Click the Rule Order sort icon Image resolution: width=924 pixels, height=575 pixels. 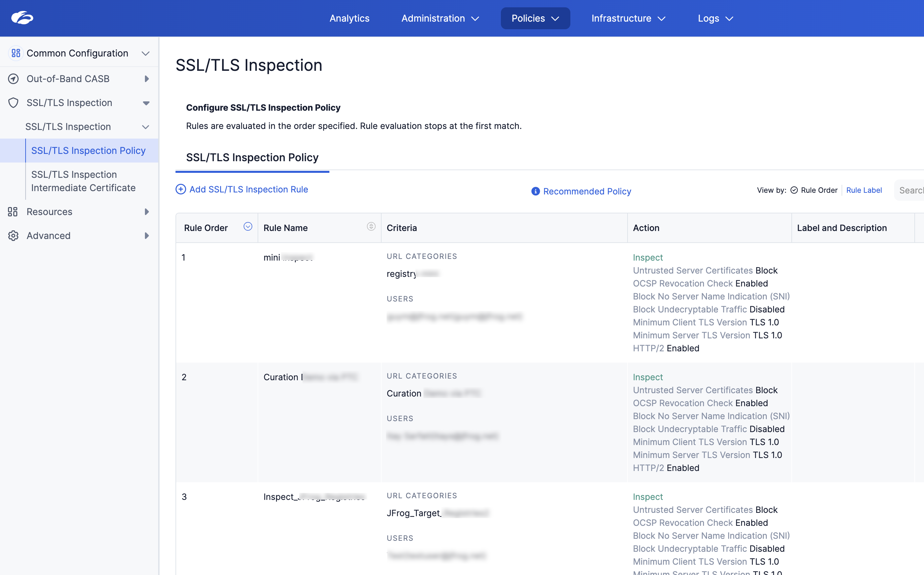click(x=248, y=227)
